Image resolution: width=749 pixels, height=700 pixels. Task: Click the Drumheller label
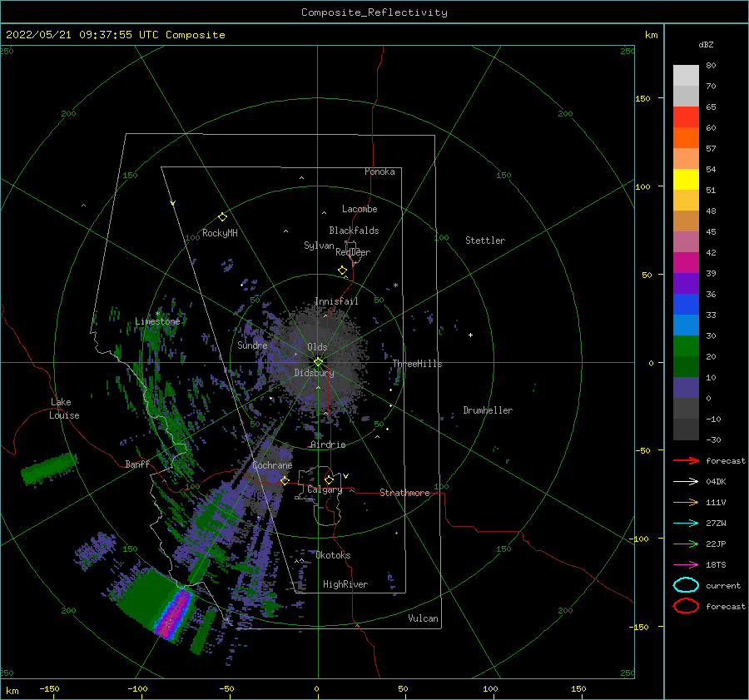(488, 410)
